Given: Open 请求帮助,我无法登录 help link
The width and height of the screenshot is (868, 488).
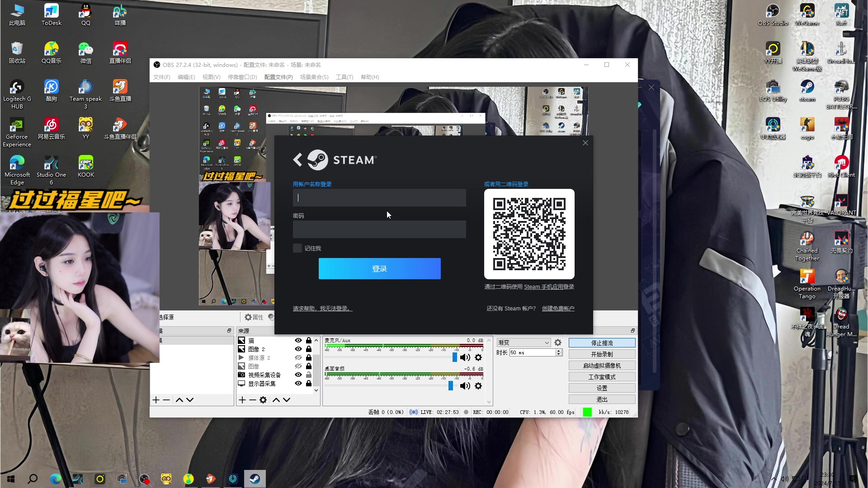Looking at the screenshot, I should click(322, 309).
